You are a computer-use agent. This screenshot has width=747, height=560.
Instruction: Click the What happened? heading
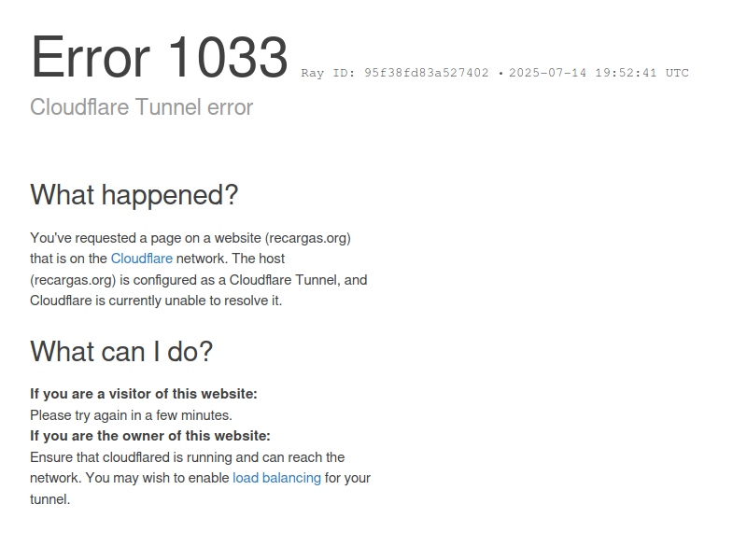click(134, 195)
